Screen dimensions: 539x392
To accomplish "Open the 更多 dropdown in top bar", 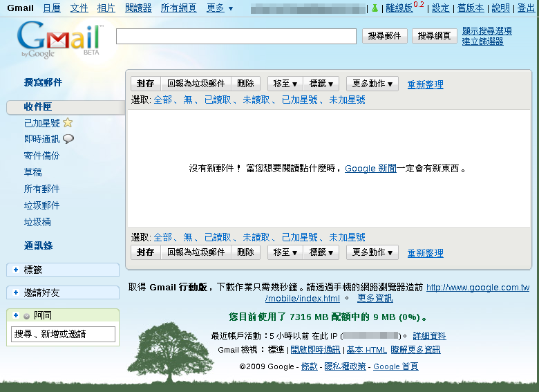I will [x=220, y=8].
